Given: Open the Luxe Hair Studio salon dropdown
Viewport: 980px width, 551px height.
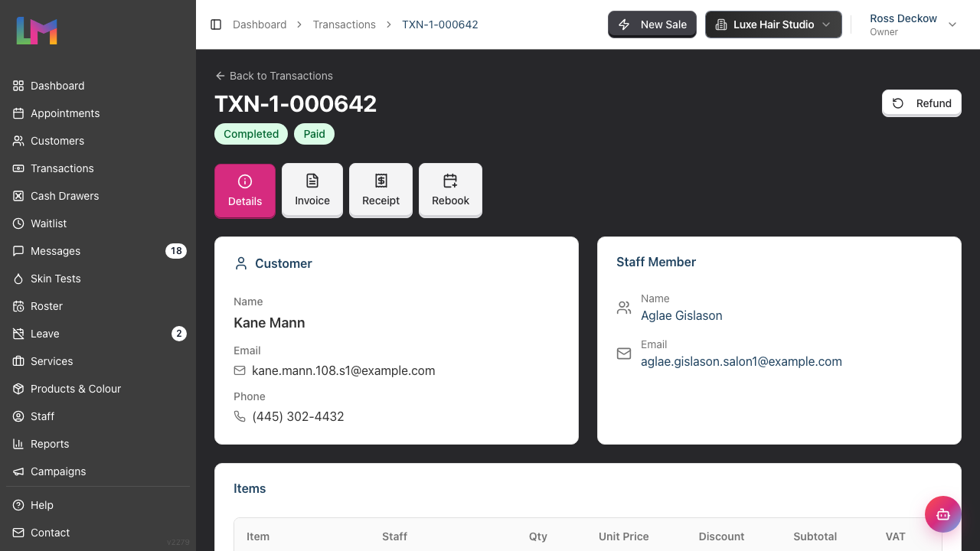Looking at the screenshot, I should pos(773,24).
